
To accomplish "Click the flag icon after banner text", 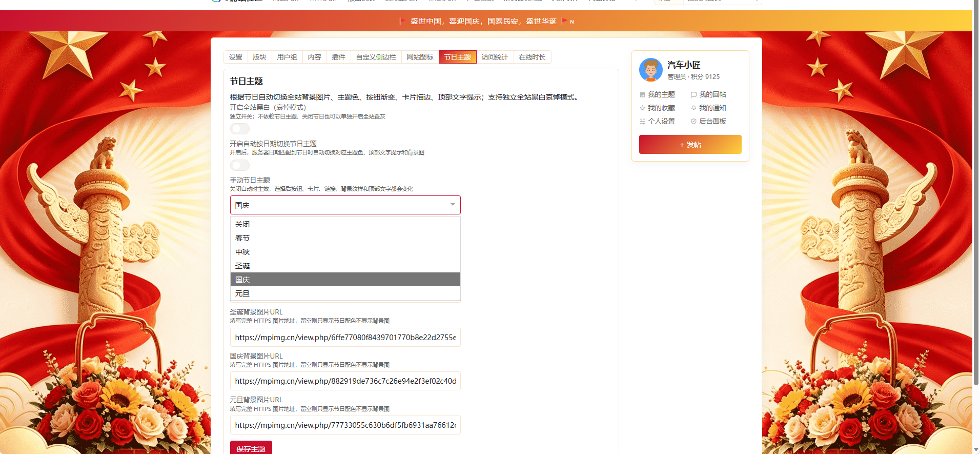I will click(x=564, y=21).
